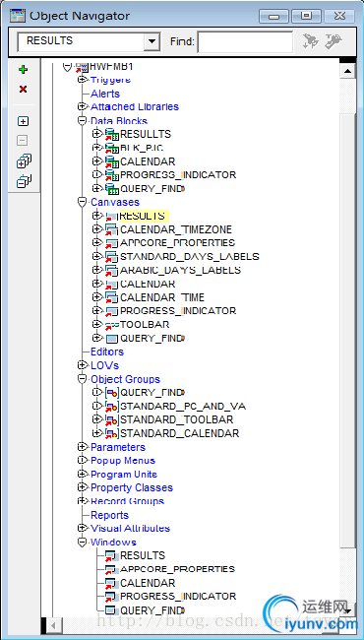
Task: Click the CALENDAR window icon
Action: [111, 583]
